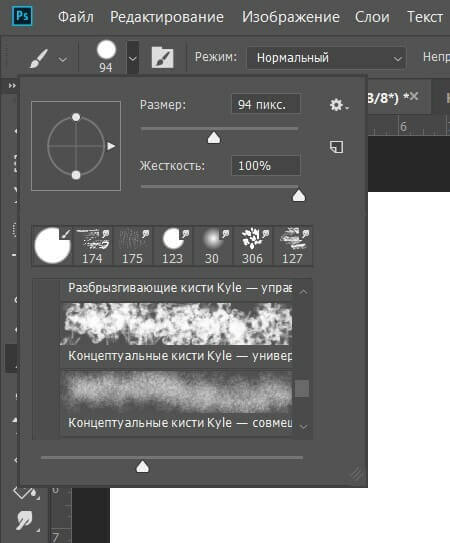Screen dimensions: 450x543
Task: Click the Размер field showing 94 пикс.
Action: (x=266, y=104)
